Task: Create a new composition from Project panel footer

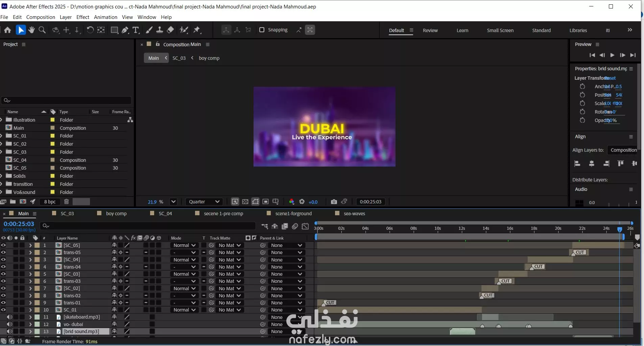Action: tap(23, 202)
